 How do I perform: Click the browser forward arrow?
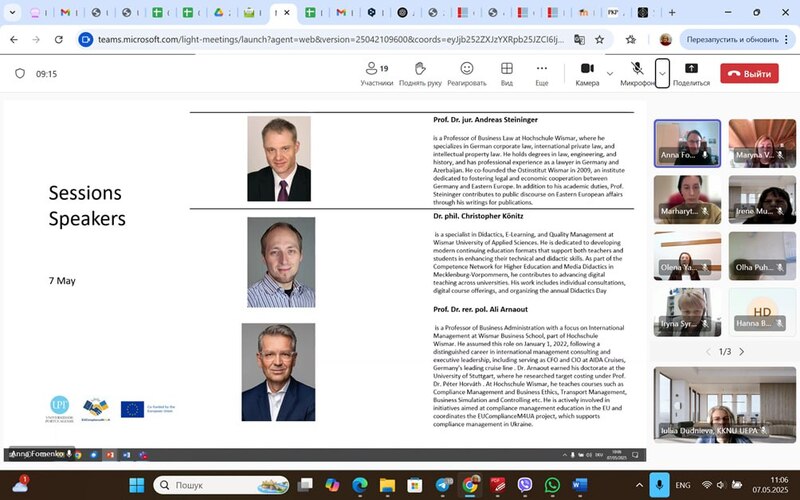(36, 39)
